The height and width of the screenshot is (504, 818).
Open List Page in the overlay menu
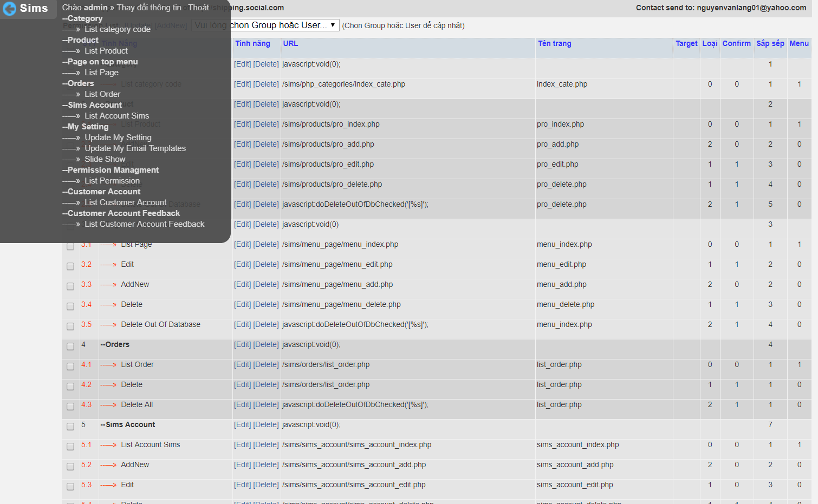101,73
